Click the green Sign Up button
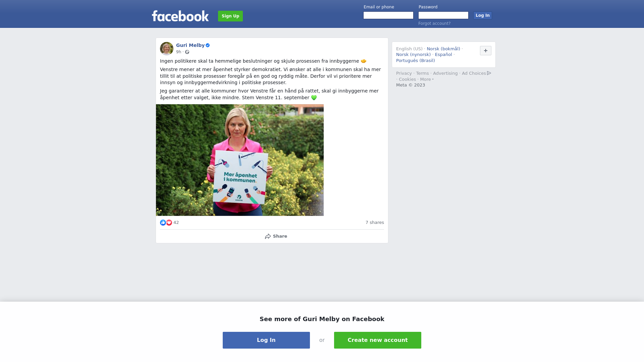This screenshot has width=644, height=362. [230, 16]
